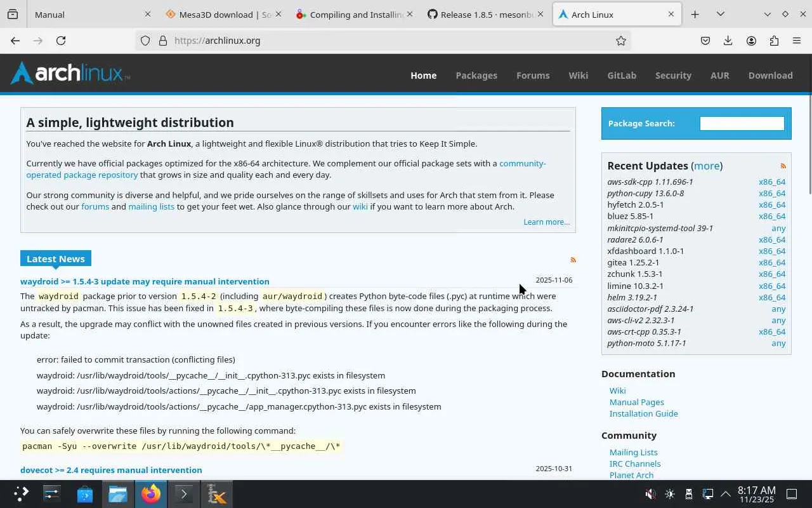Viewport: 812px width, 508px height.
Task: Open the Firefox downloads panel
Action: pyautogui.click(x=728, y=41)
